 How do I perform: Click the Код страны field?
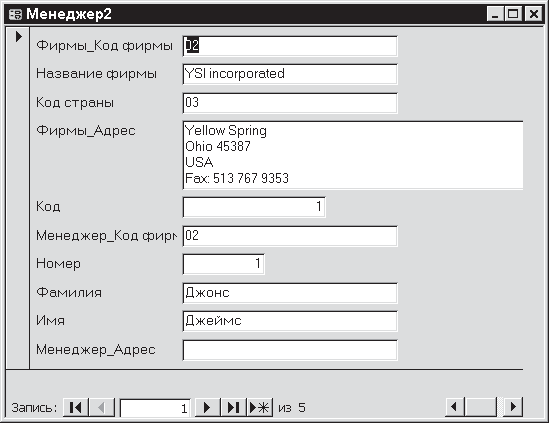[x=290, y=103]
